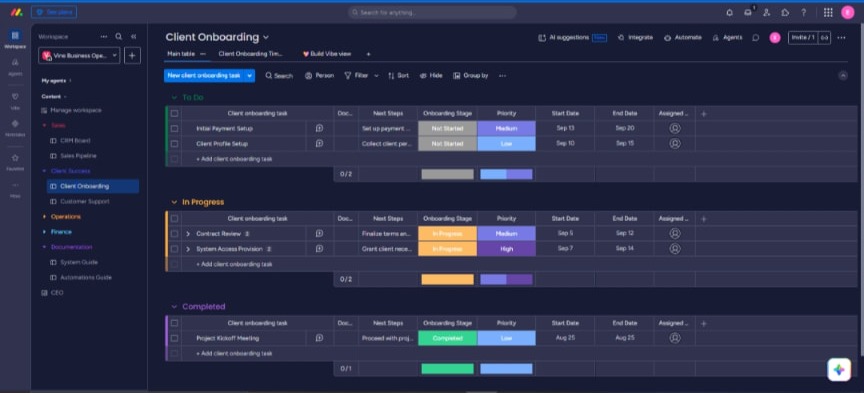
Task: Click the New client onboarding task button
Action: [204, 76]
